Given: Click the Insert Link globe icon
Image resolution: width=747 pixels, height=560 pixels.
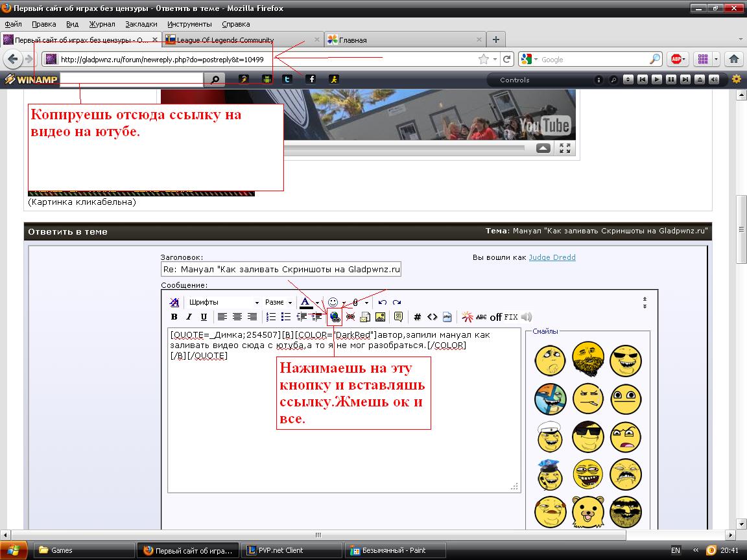Looking at the screenshot, I should click(335, 317).
